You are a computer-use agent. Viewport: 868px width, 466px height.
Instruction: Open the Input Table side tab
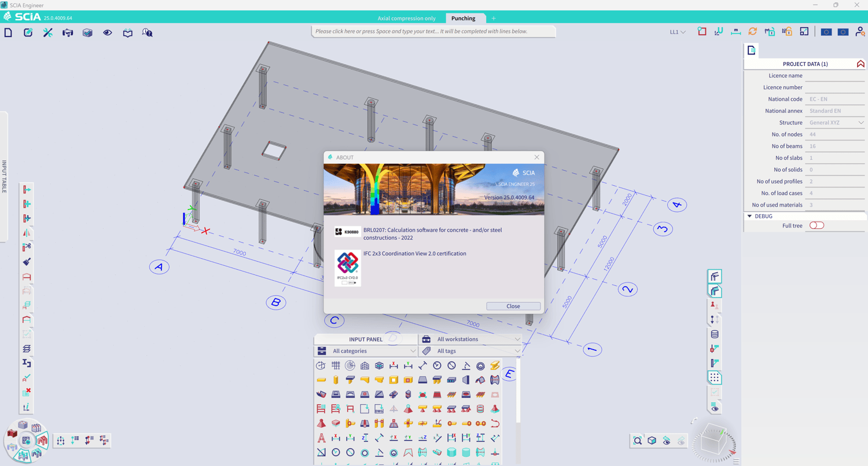coord(4,177)
